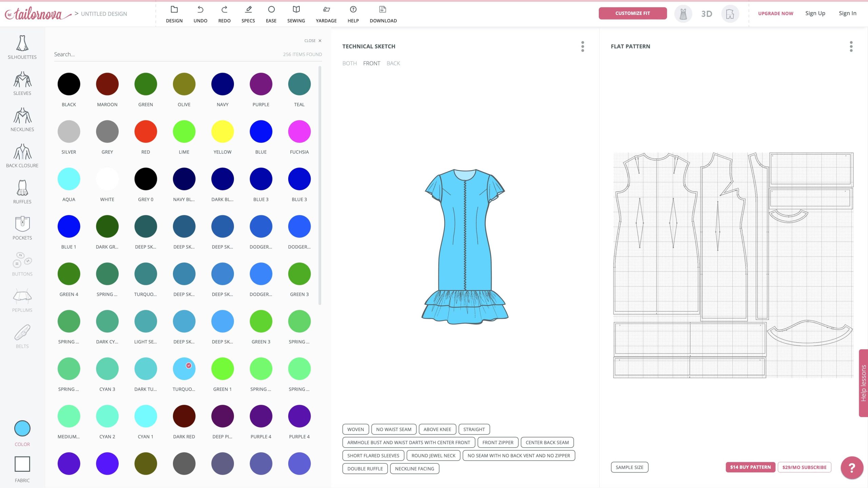
Task: Toggle the dress mannequin view
Action: pos(683,14)
